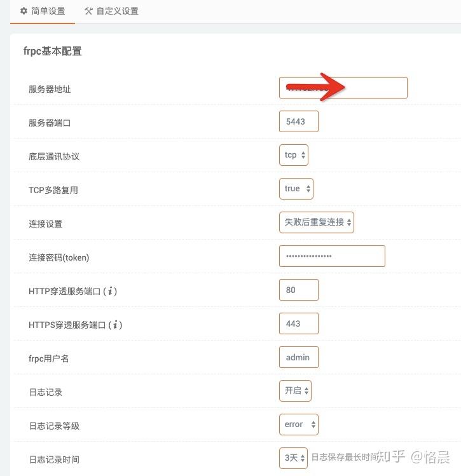Click the tools icon beside 自定义设置
This screenshot has width=461, height=476.
point(88,11)
